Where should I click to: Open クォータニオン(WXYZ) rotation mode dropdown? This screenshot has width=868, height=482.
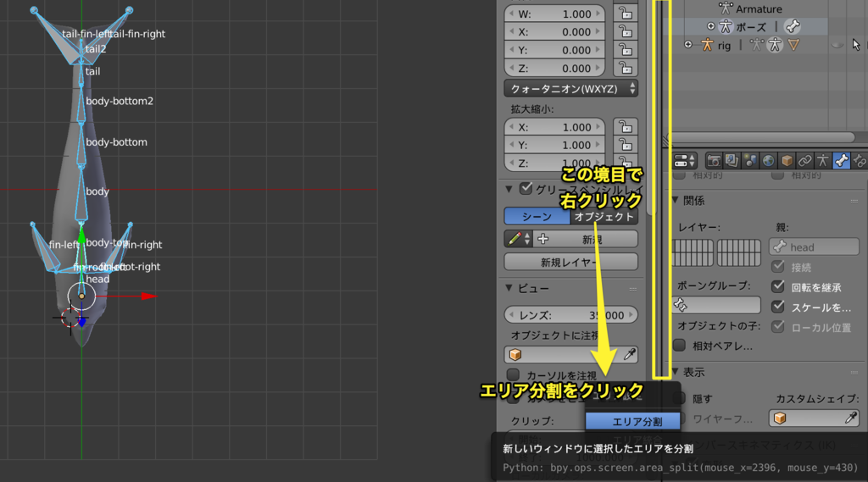[x=570, y=89]
